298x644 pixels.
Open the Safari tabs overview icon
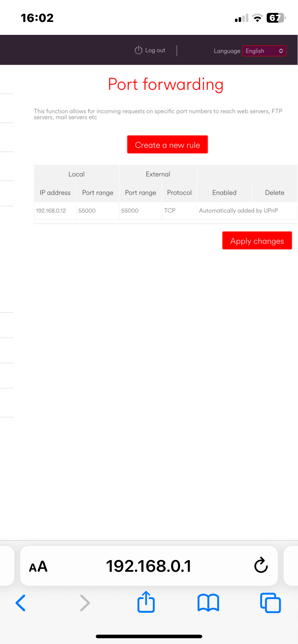tap(270, 603)
